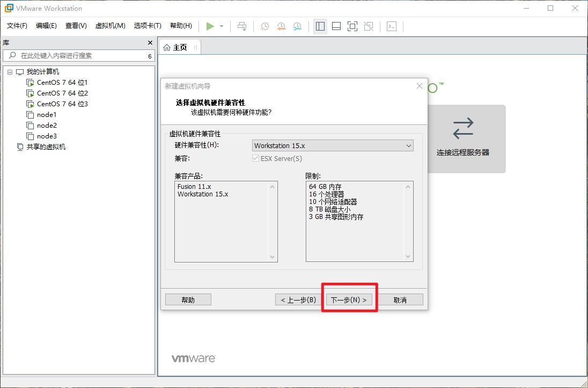Click Revert to Snapshot icon
Screen dimensions: 588x388
pos(281,26)
